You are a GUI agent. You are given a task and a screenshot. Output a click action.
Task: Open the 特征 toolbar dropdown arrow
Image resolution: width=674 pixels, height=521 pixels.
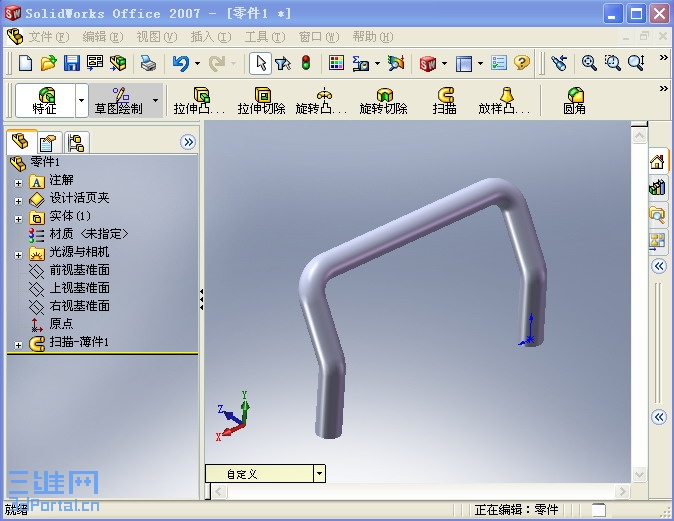click(81, 101)
